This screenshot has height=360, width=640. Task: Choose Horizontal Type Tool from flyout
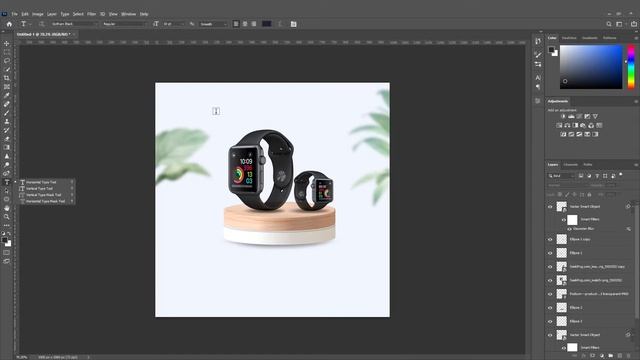pyautogui.click(x=46, y=182)
